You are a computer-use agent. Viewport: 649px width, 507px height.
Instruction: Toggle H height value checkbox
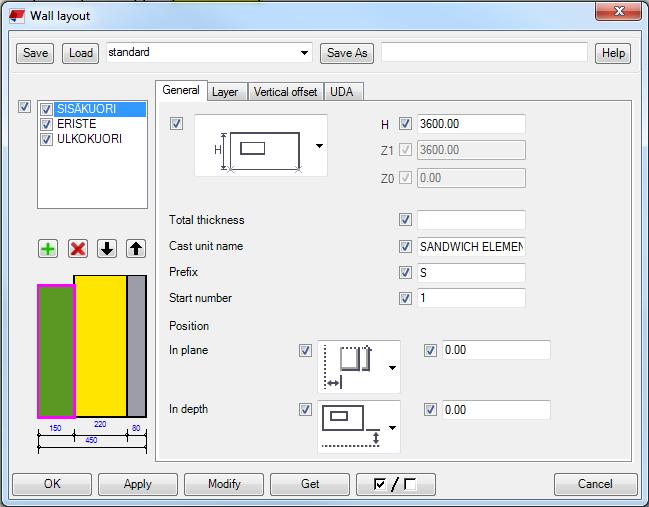coord(405,123)
